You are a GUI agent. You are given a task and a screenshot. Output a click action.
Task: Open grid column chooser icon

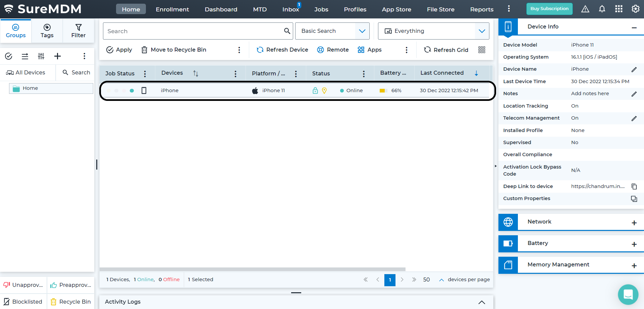click(x=482, y=50)
